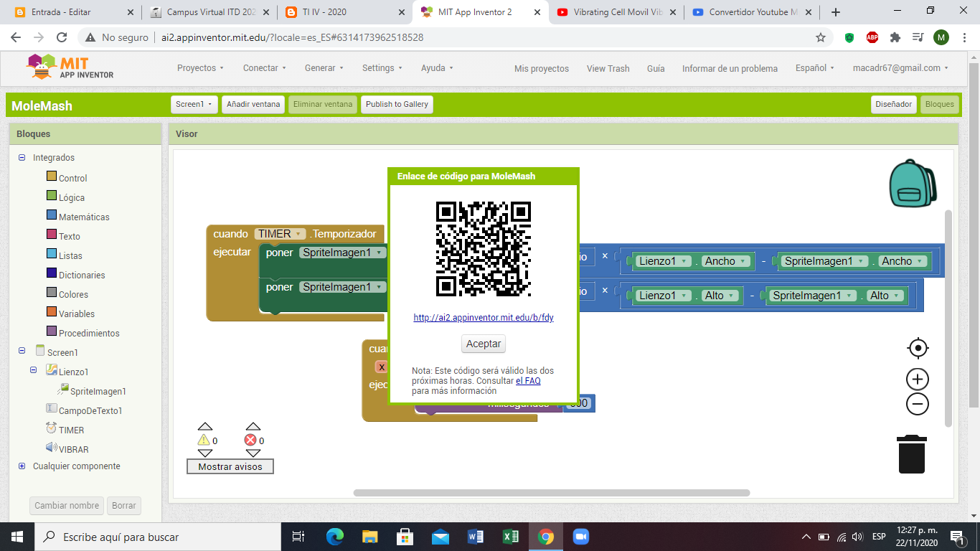Open Español language menu

(815, 68)
